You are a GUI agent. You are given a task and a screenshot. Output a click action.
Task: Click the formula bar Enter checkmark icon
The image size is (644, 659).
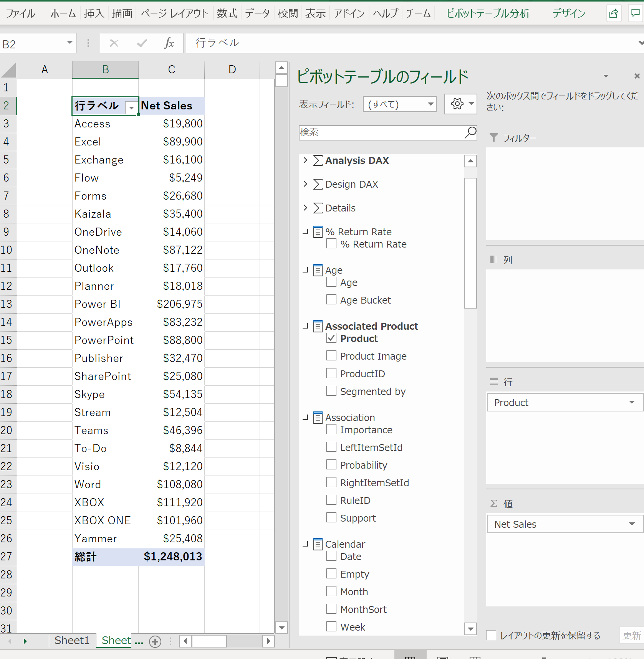point(142,43)
